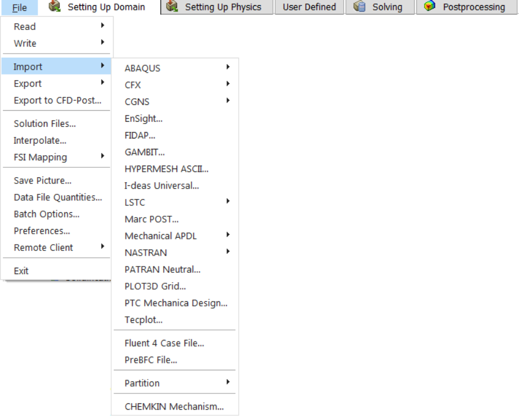The width and height of the screenshot is (519, 420).
Task: Open the File menu
Action: click(x=20, y=7)
